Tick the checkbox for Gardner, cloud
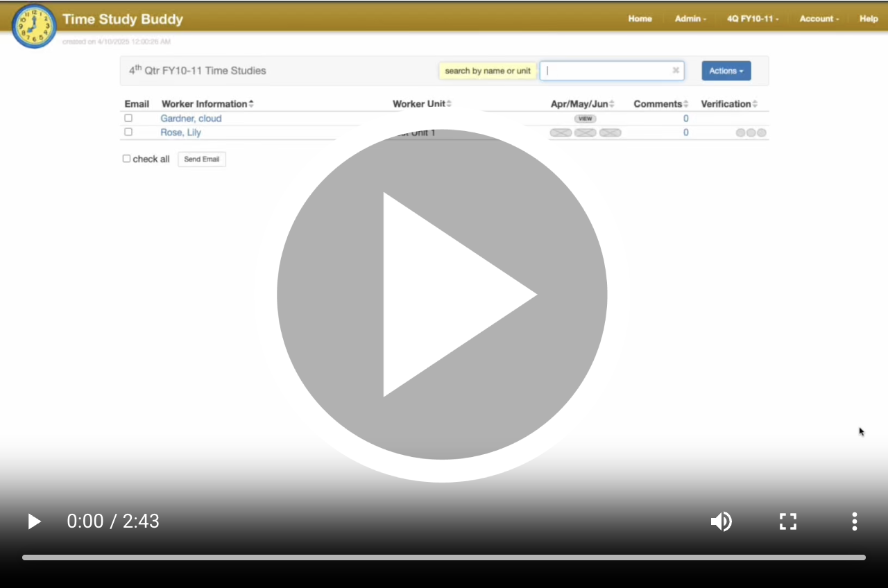The image size is (888, 588). [x=128, y=119]
